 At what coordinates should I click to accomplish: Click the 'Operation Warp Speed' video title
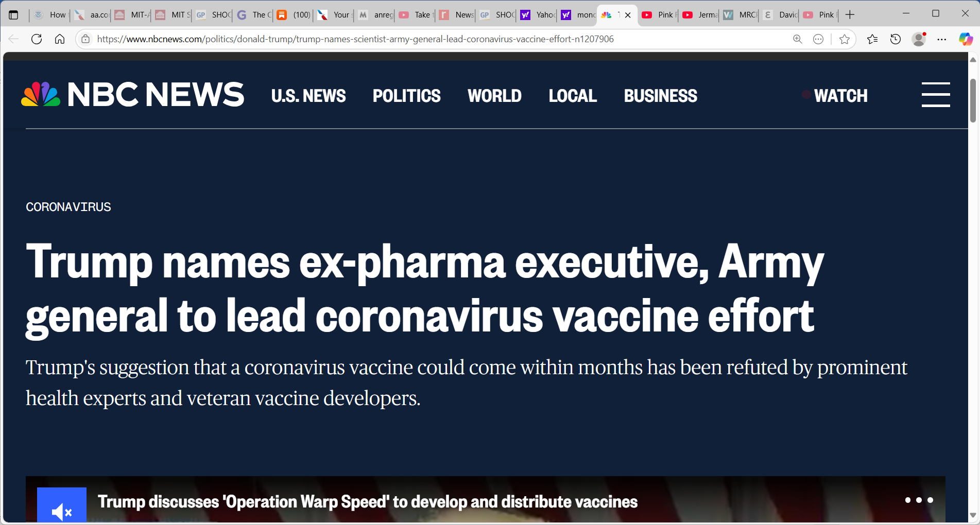point(368,502)
